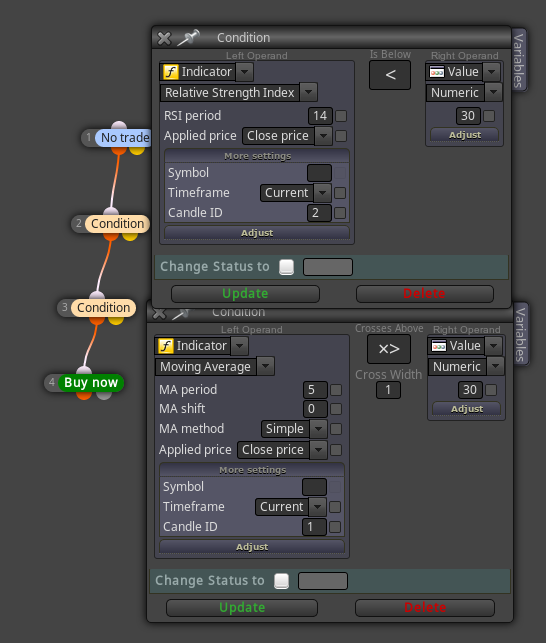
Task: Click the yellow connector under node 2 Condition
Action: tap(130, 236)
